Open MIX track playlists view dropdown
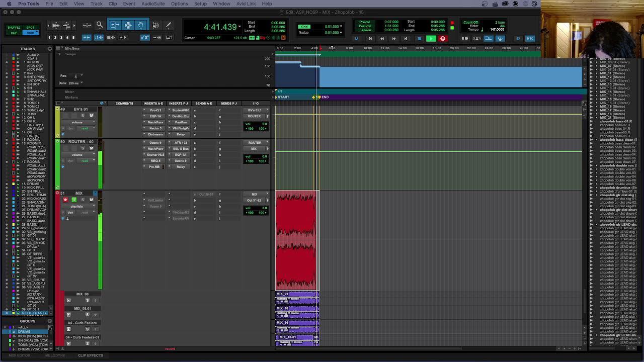 click(79, 206)
